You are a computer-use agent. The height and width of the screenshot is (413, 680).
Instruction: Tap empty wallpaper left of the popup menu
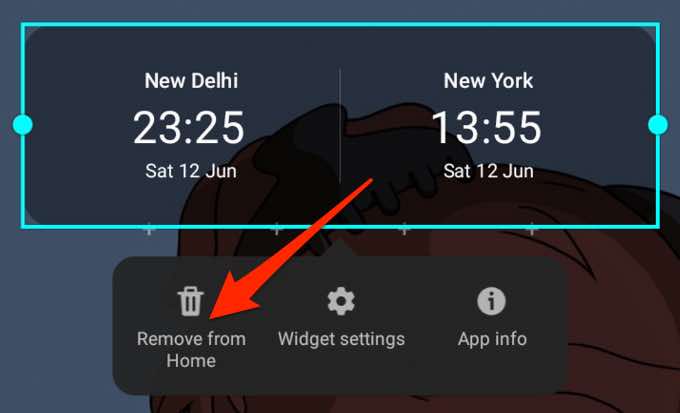pyautogui.click(x=56, y=325)
